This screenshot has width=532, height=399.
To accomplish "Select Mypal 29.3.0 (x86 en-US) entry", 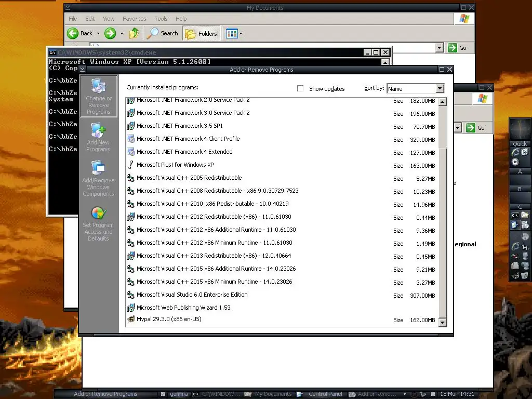I will (282, 320).
